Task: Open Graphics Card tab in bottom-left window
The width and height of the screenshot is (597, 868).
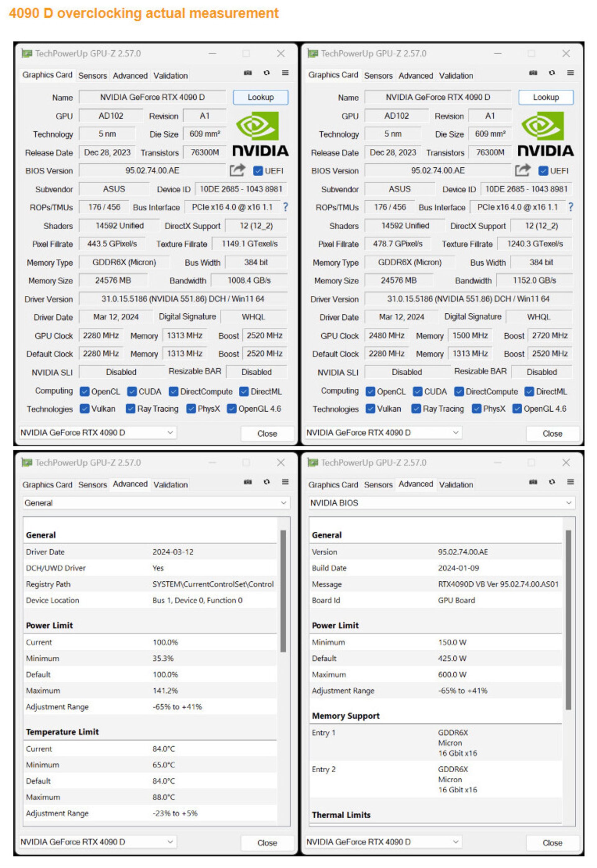Action: pos(47,485)
